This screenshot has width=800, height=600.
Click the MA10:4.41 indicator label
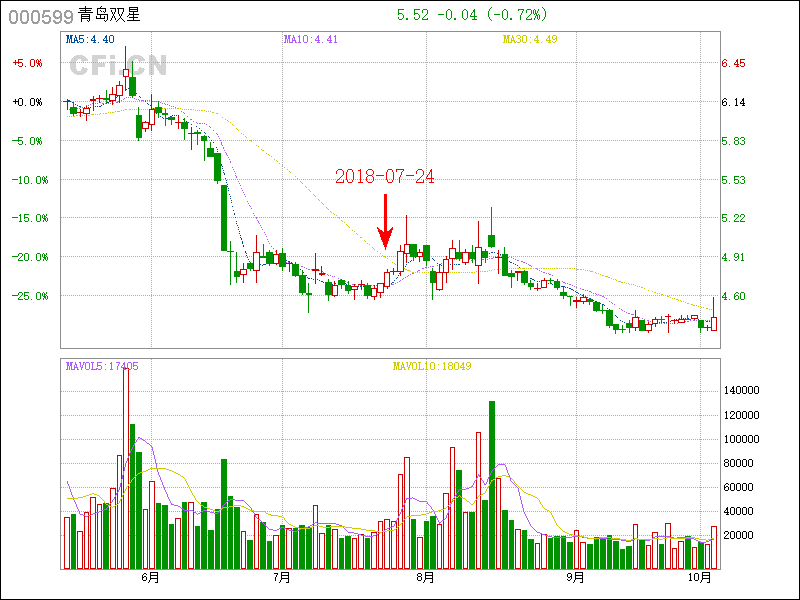pos(310,39)
